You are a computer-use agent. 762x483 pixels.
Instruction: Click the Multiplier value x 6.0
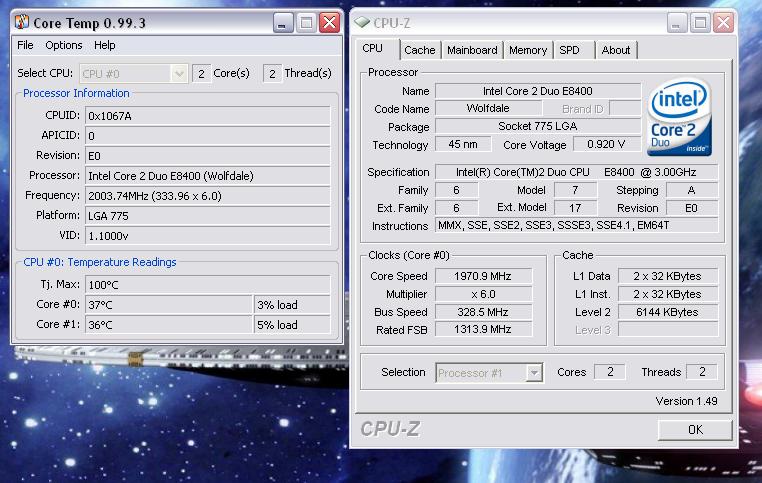(x=484, y=294)
